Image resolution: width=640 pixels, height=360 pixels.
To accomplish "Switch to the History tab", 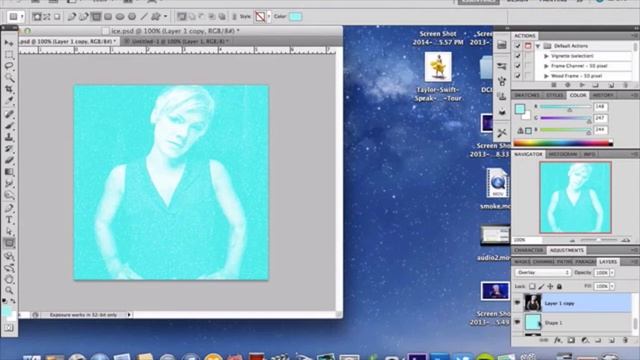I will click(x=603, y=95).
